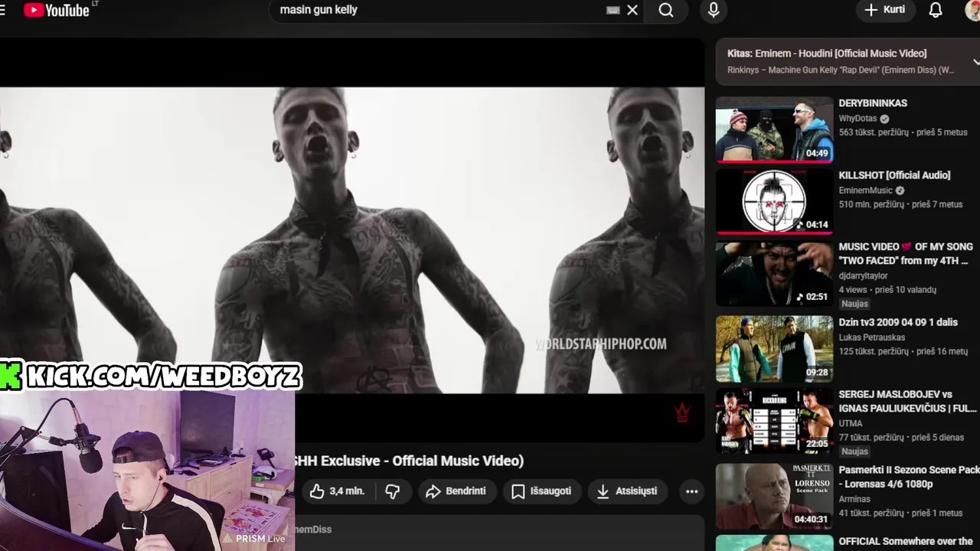Download the video using Atsisiųsti

point(628,491)
